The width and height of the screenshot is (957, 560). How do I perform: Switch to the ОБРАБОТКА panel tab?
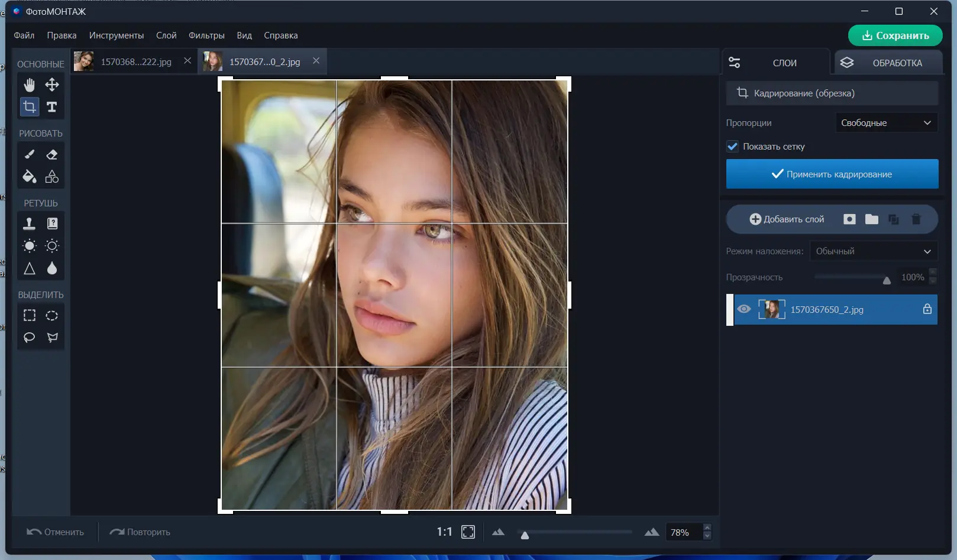pyautogui.click(x=888, y=63)
